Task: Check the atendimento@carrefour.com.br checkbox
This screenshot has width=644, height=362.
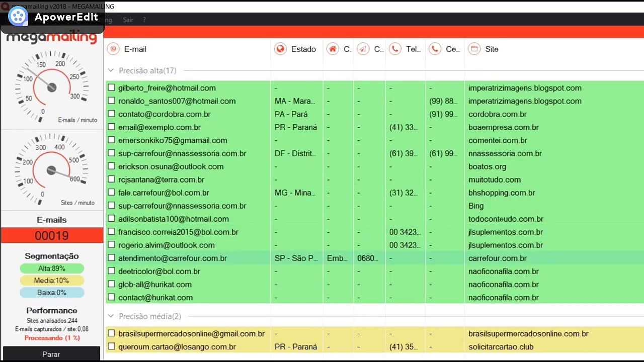Action: [112, 258]
